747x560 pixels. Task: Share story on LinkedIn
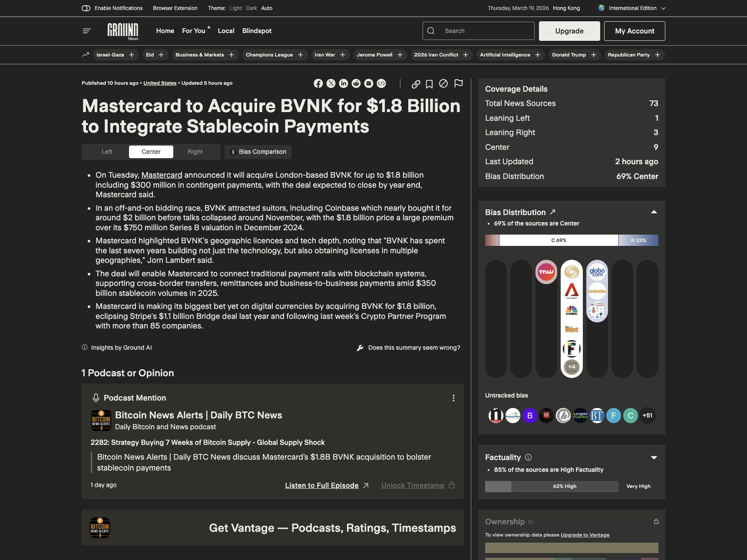(344, 83)
